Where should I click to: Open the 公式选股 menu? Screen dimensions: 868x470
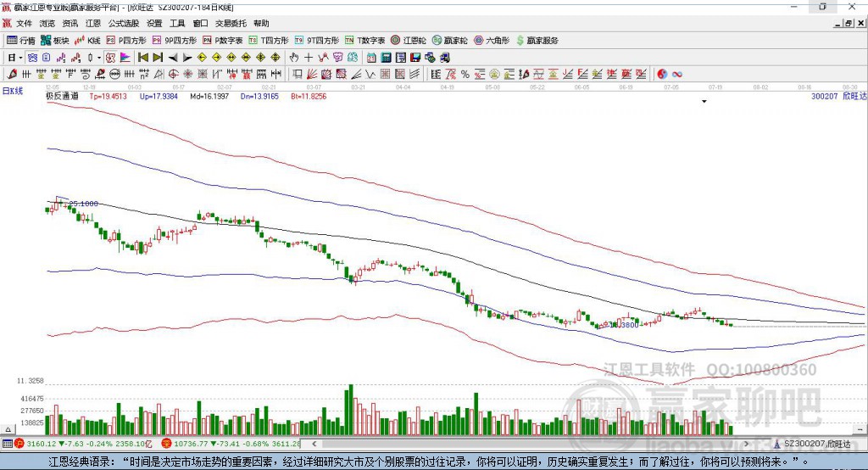124,23
